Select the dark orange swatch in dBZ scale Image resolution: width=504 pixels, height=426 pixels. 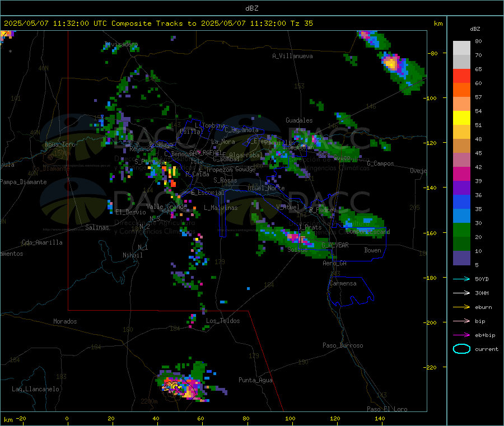point(461,90)
